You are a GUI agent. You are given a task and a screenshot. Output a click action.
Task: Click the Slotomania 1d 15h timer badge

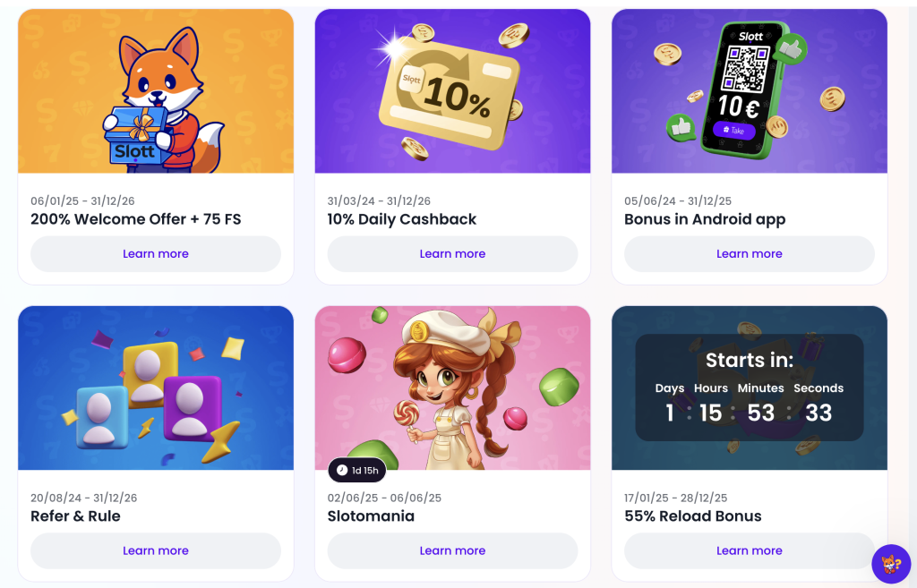(357, 471)
